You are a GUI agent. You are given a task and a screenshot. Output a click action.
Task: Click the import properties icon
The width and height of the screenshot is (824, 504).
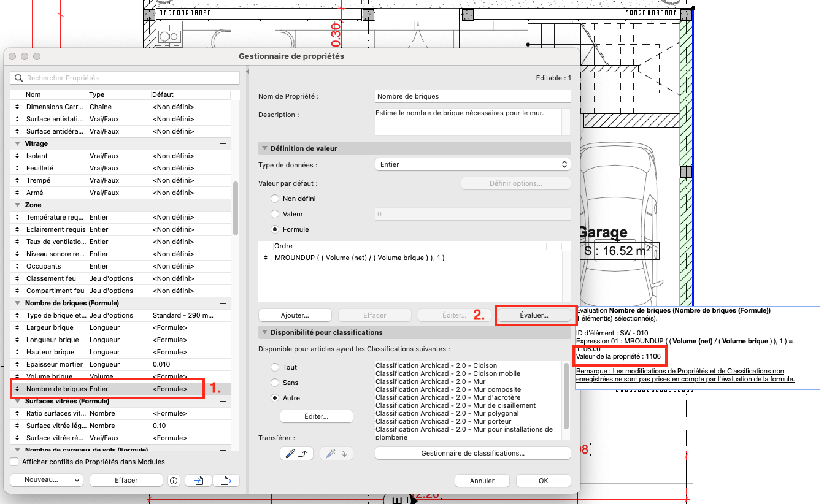(199, 480)
